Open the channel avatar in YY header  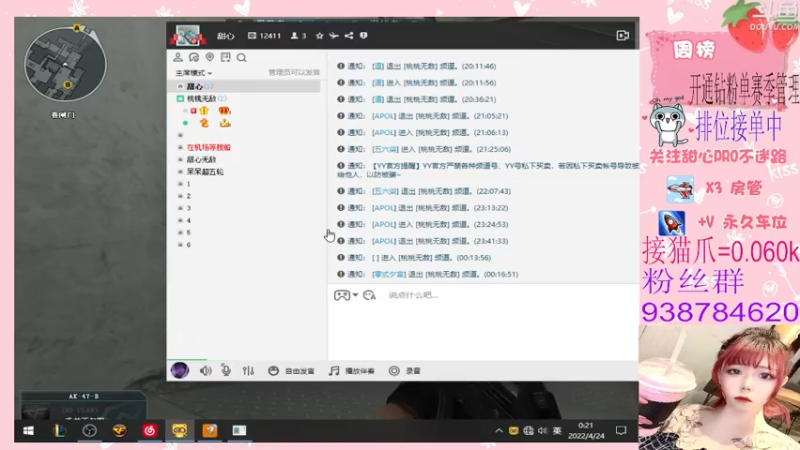pos(188,35)
